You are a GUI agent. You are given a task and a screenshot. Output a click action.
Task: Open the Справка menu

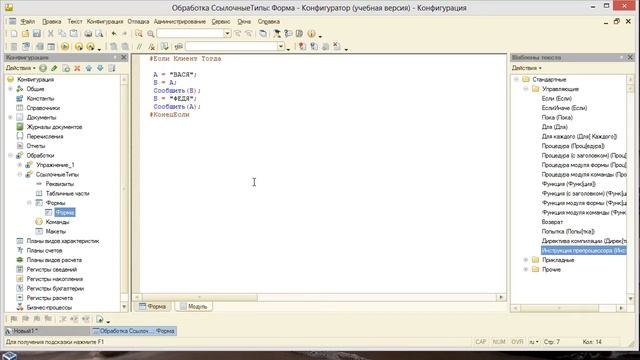point(269,22)
